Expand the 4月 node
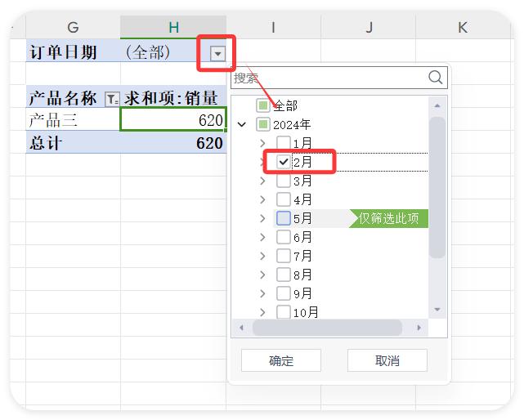The image size is (524, 420). tap(262, 199)
